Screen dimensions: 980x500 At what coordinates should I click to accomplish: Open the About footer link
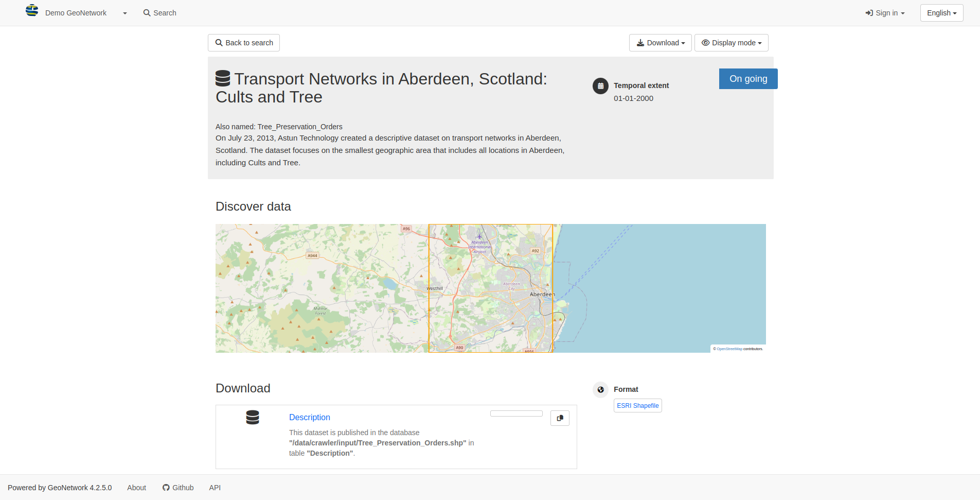(136, 488)
